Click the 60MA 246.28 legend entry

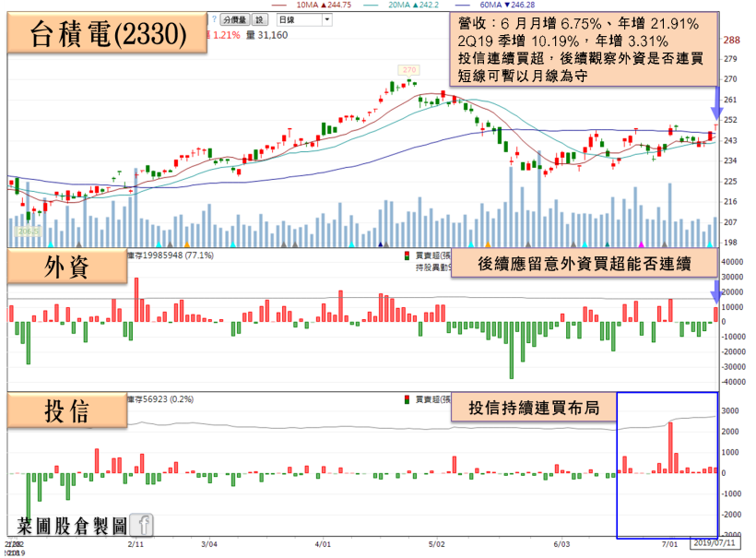[496, 5]
